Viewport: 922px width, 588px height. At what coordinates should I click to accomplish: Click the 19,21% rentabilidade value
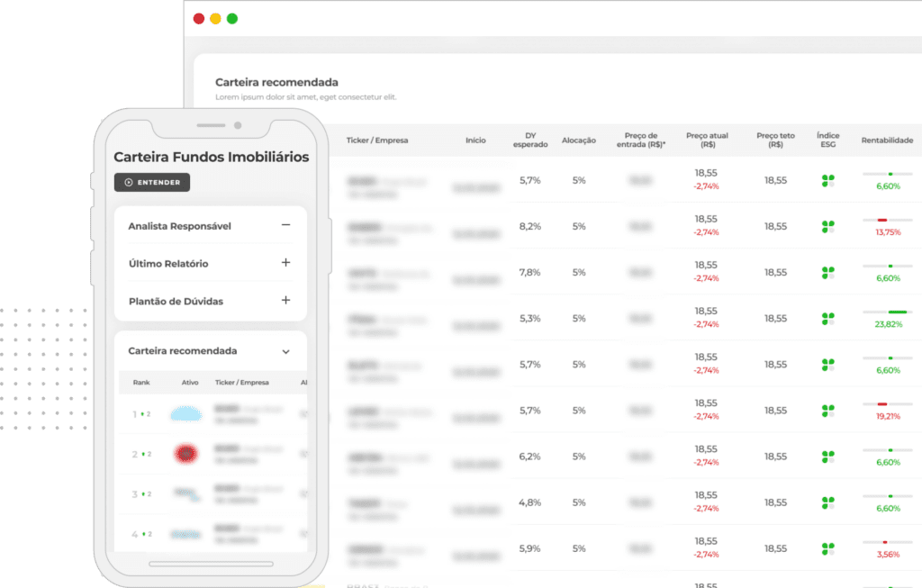click(888, 416)
